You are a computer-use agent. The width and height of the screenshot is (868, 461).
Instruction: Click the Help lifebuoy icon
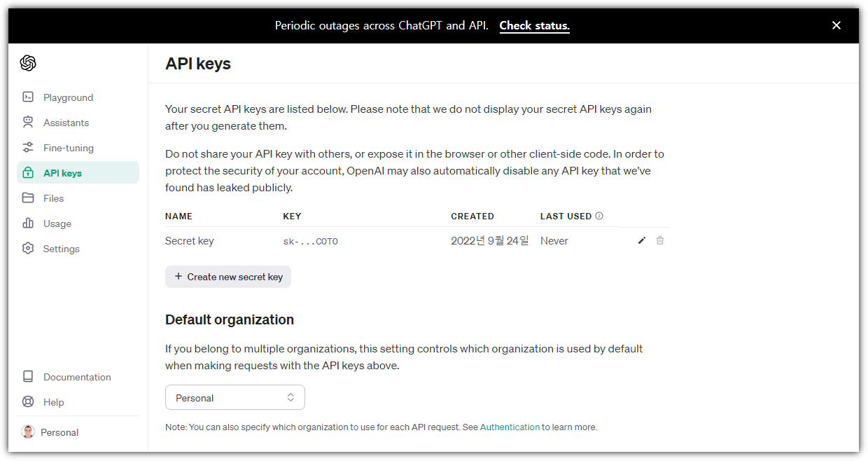pos(28,402)
